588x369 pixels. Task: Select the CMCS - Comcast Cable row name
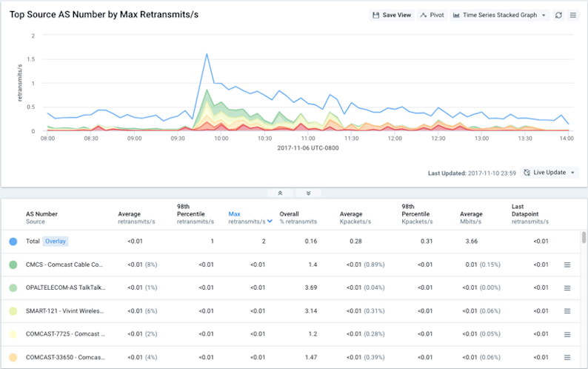(64, 265)
